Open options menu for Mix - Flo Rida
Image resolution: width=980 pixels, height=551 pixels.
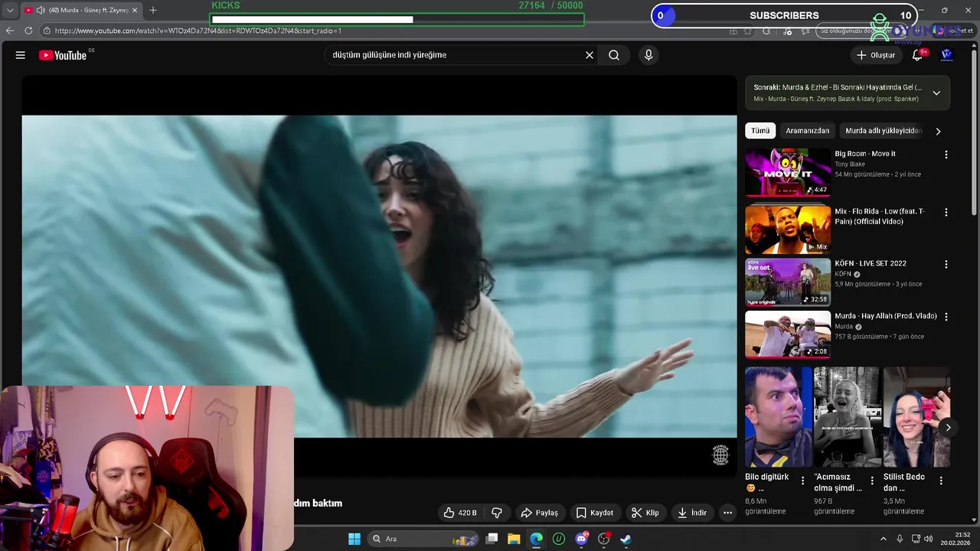[946, 212]
